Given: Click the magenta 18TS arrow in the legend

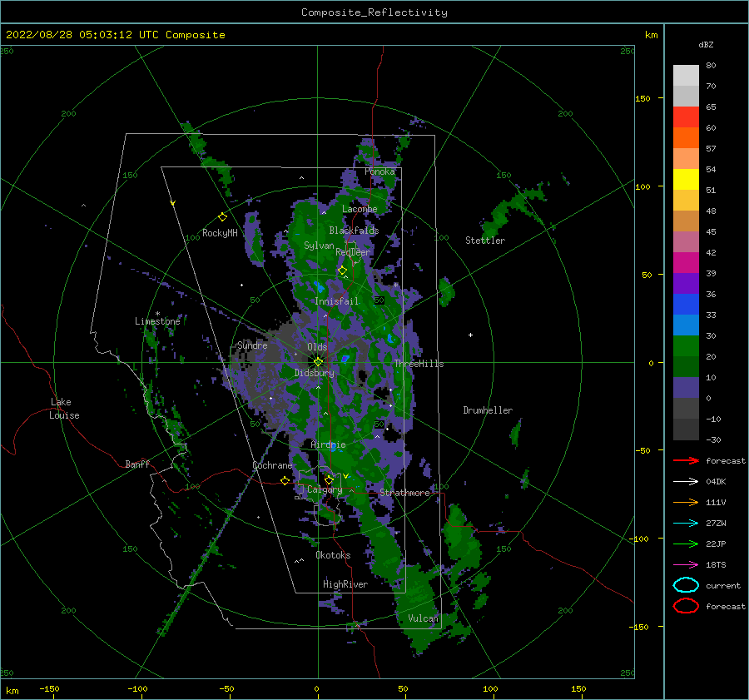Looking at the screenshot, I should 686,565.
